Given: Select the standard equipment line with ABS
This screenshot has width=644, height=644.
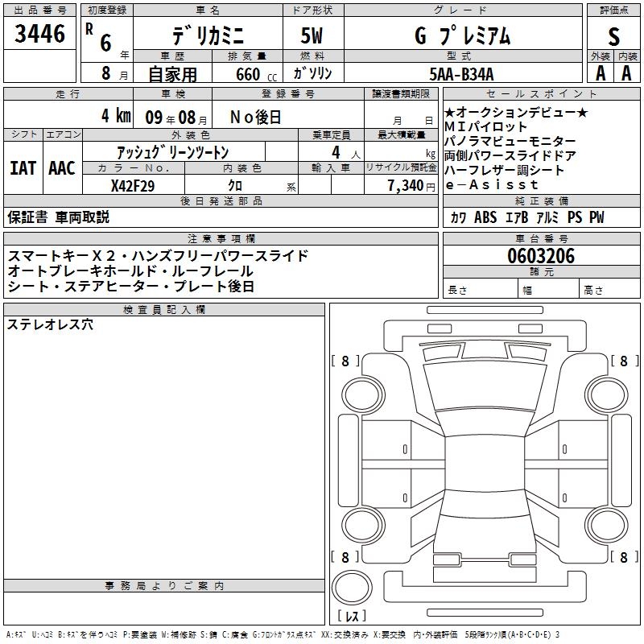Looking at the screenshot, I should (527, 217).
